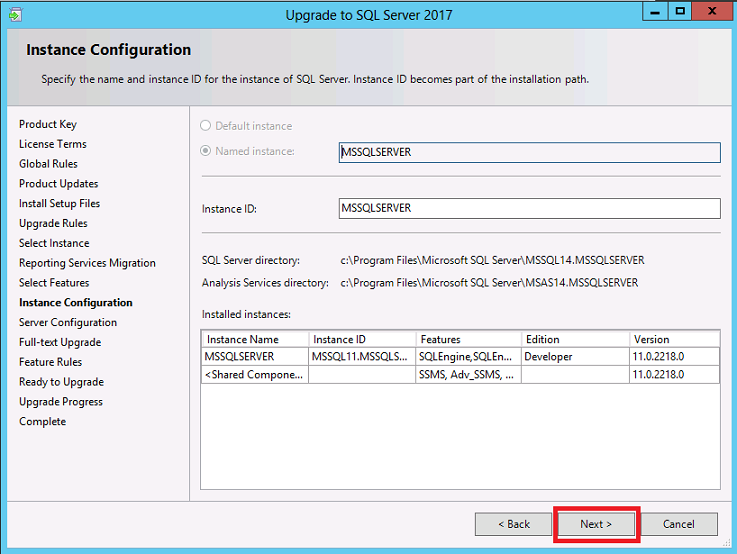Image resolution: width=737 pixels, height=554 pixels.
Task: Open the Feature Rules step
Action: coord(51,362)
